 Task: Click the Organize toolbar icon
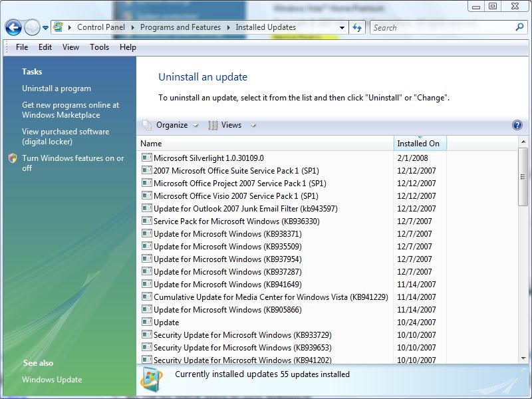(147, 125)
